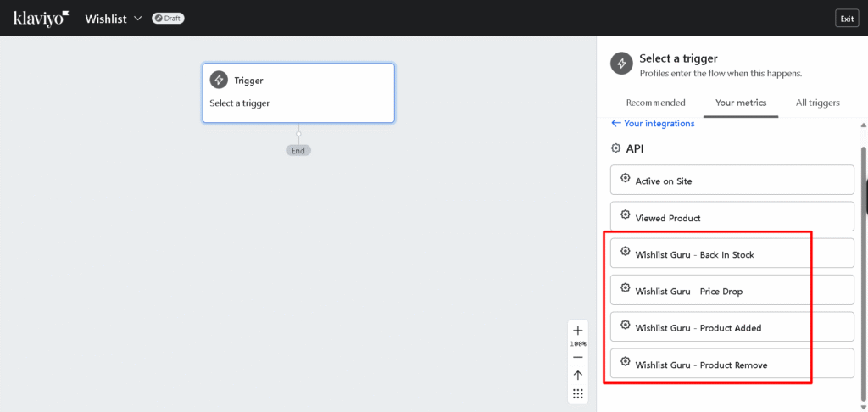Click the lightning bolt icon in Trigger card
The width and height of the screenshot is (868, 412).
(219, 80)
